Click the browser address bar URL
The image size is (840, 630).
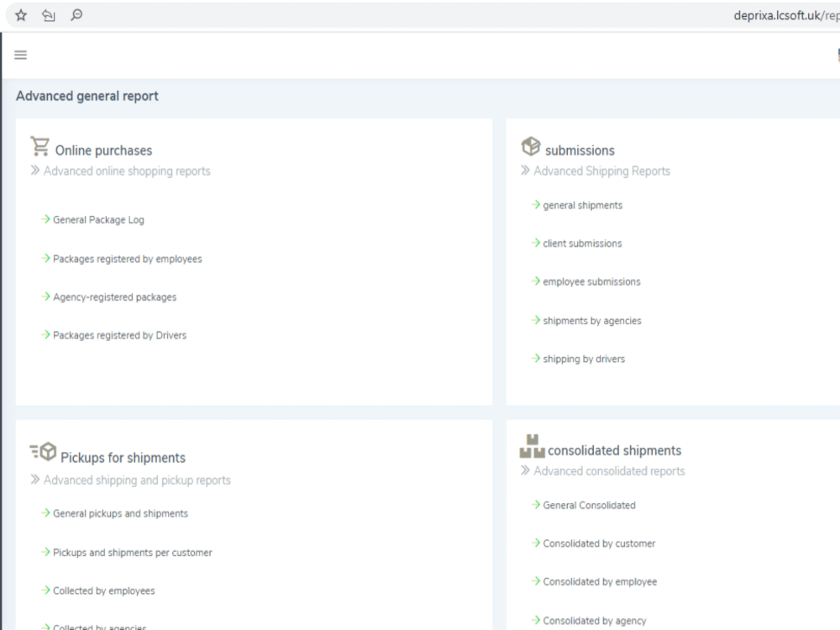pos(786,15)
